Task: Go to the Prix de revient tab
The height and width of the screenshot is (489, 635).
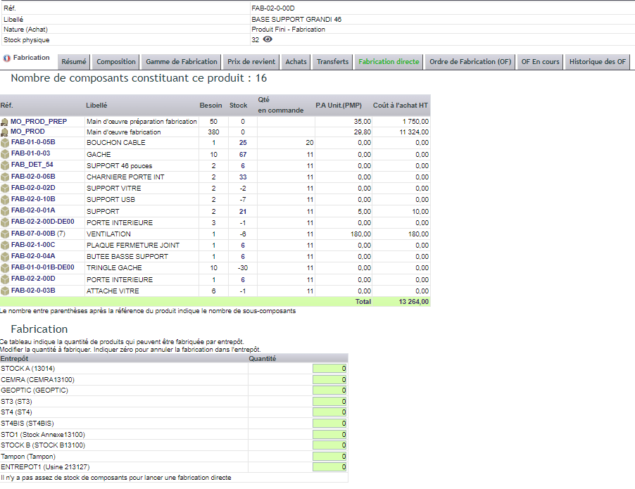Action: coord(251,62)
